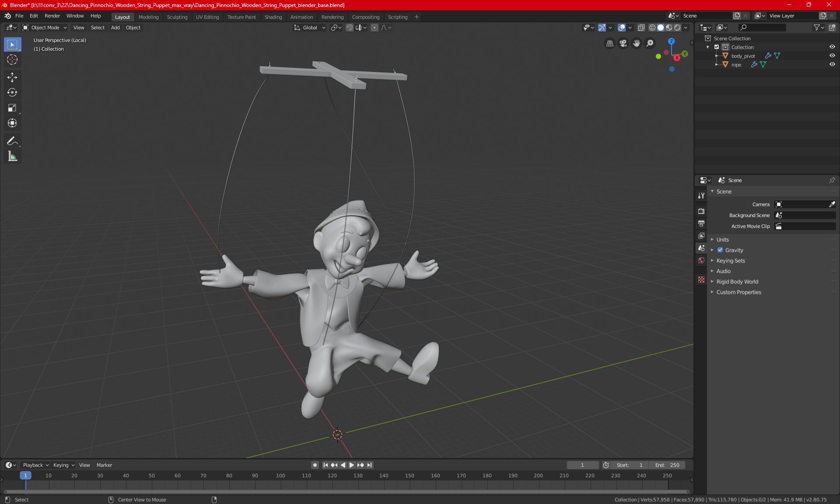This screenshot has width=840, height=504.
Task: Open the Playback dropdown
Action: (x=35, y=465)
